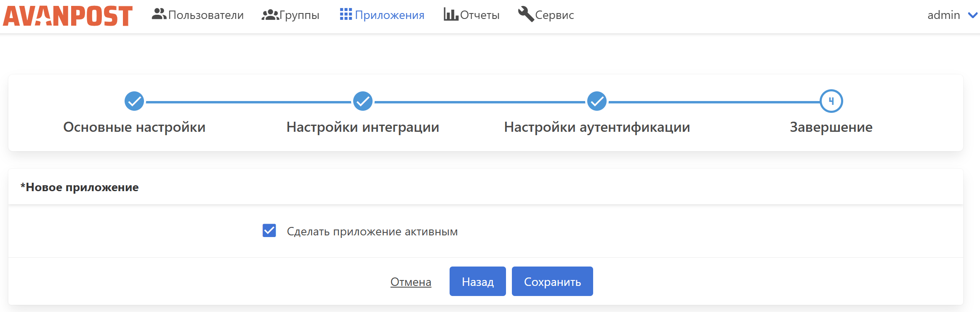Select the Настройки аутентификации step label
The image size is (980, 312).
coord(597,127)
